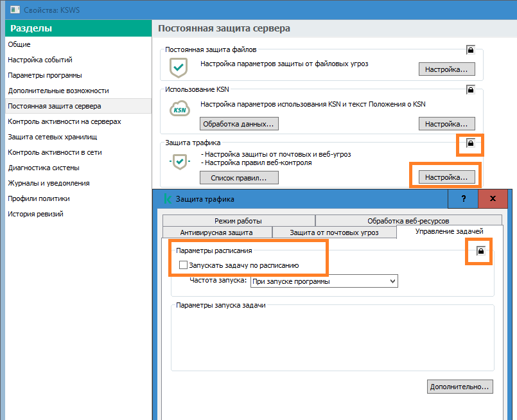This screenshot has width=517, height=420.
Task: Close the Защита трафика dialog
Action: (x=493, y=198)
